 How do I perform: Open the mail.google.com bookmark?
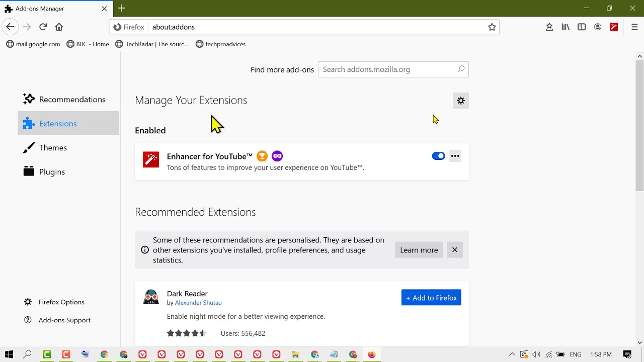[x=33, y=44]
